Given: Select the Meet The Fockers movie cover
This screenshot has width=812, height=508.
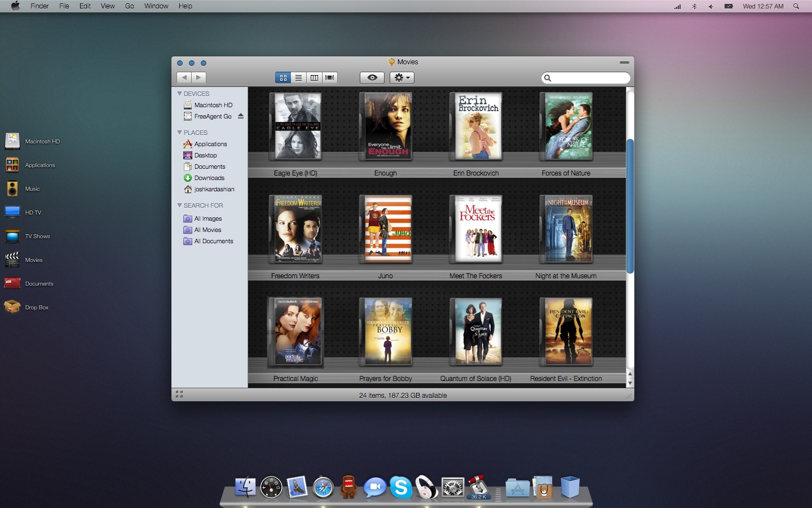Looking at the screenshot, I should pyautogui.click(x=476, y=229).
